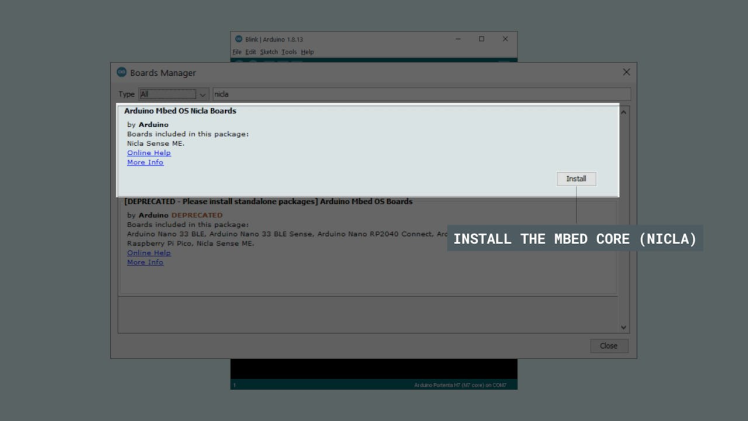The height and width of the screenshot is (421, 748).
Task: Maximize the Blink Arduino window
Action: (481, 39)
